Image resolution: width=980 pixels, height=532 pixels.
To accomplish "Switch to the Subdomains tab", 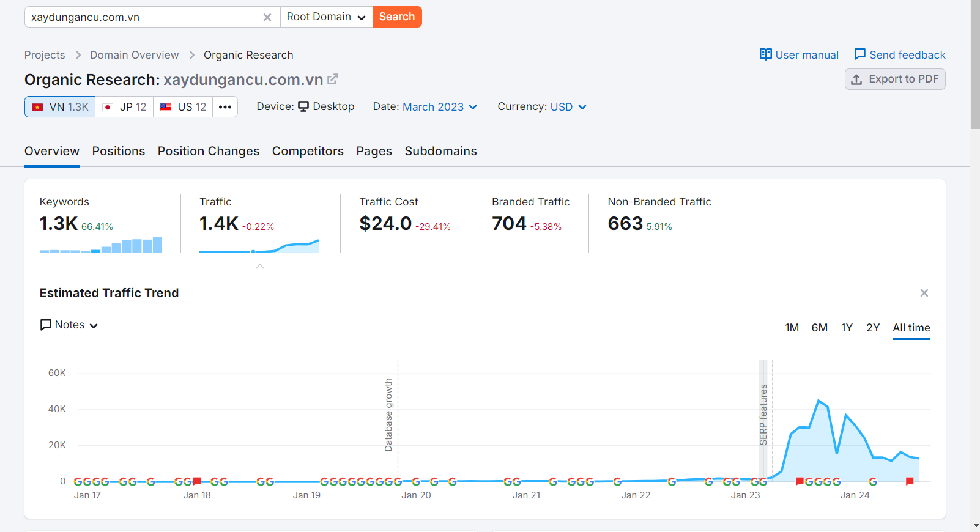I will pyautogui.click(x=441, y=151).
